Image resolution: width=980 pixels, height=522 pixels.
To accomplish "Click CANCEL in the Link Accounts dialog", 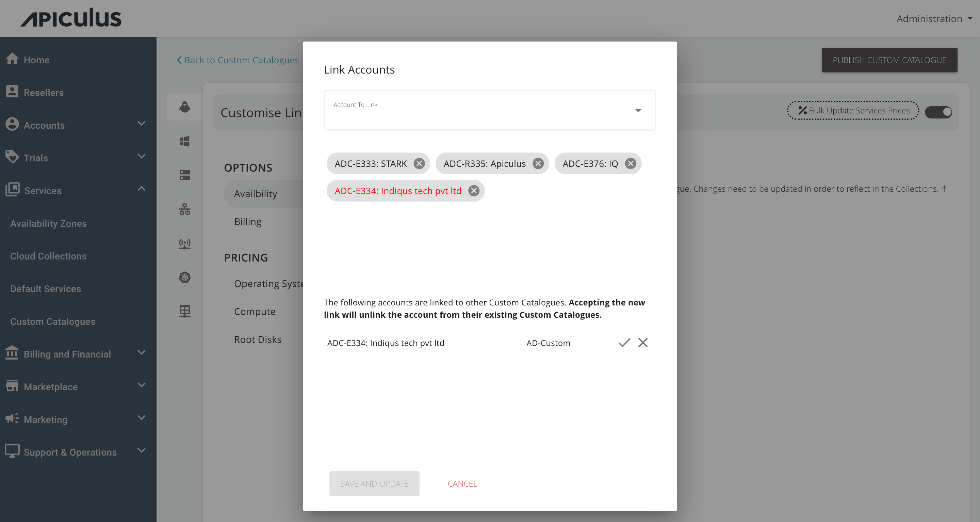I will [x=462, y=483].
